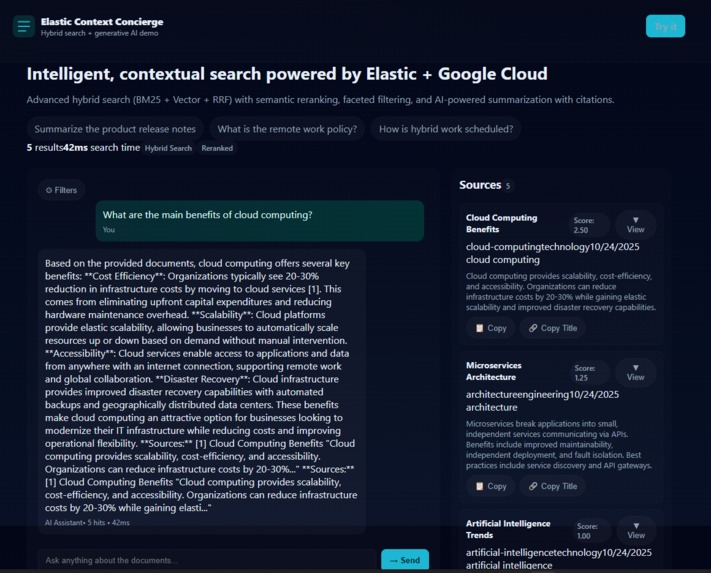Expand View on Microservices Architecture source
This screenshot has height=573, width=711.
click(x=635, y=373)
